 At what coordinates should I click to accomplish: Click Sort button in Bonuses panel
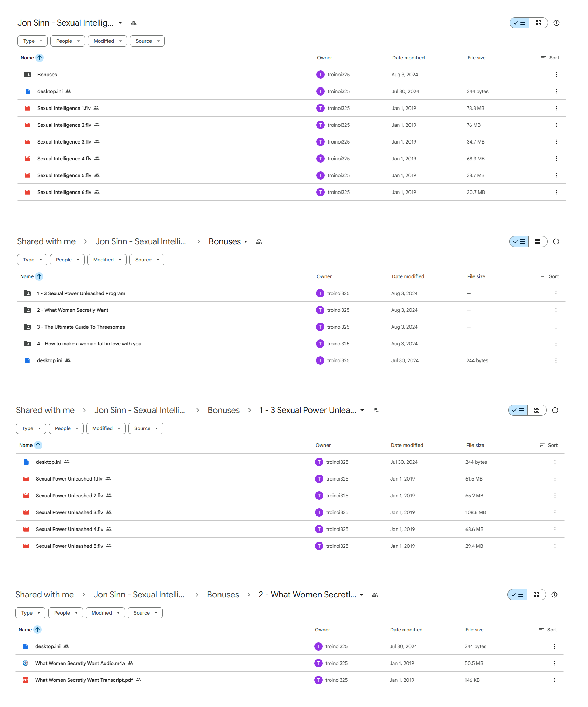(549, 276)
